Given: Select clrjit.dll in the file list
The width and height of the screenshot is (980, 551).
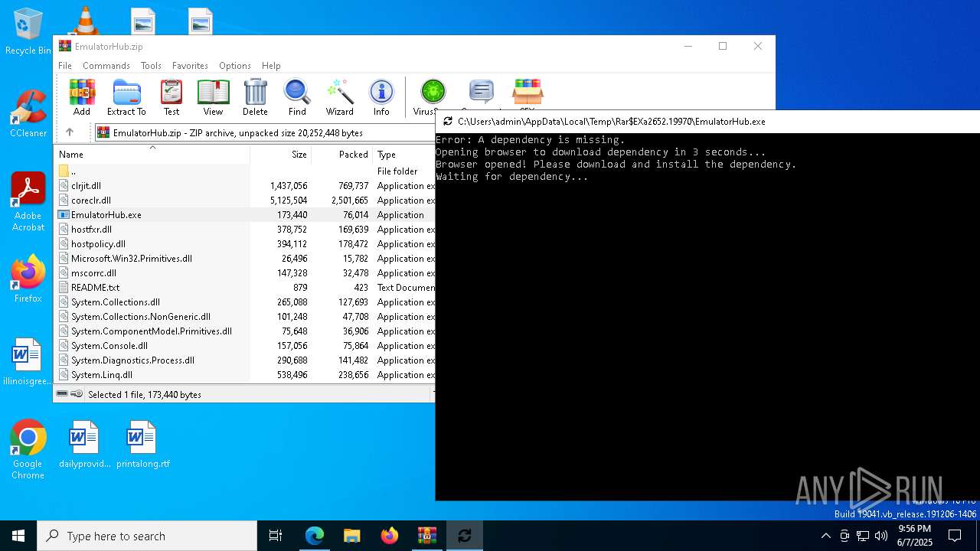Looking at the screenshot, I should click(245, 186).
